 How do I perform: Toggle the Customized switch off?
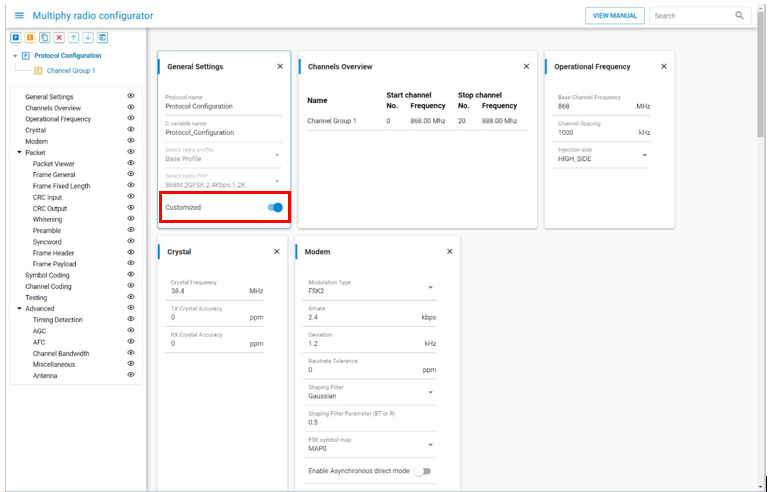pyautogui.click(x=275, y=207)
